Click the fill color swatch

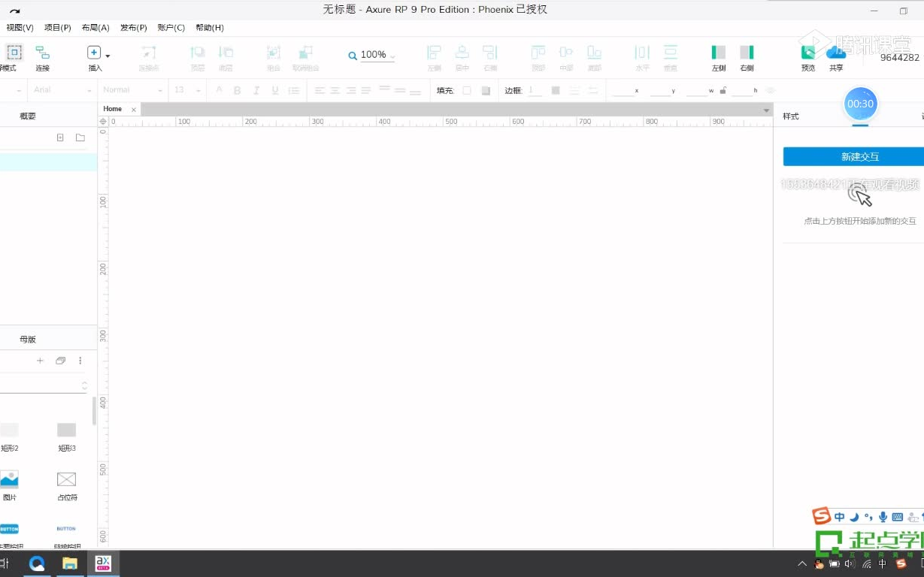(x=467, y=90)
